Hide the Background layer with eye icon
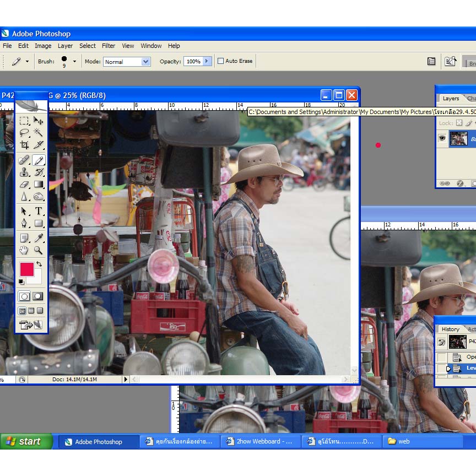Image resolution: width=476 pixels, height=476 pixels. [x=442, y=139]
